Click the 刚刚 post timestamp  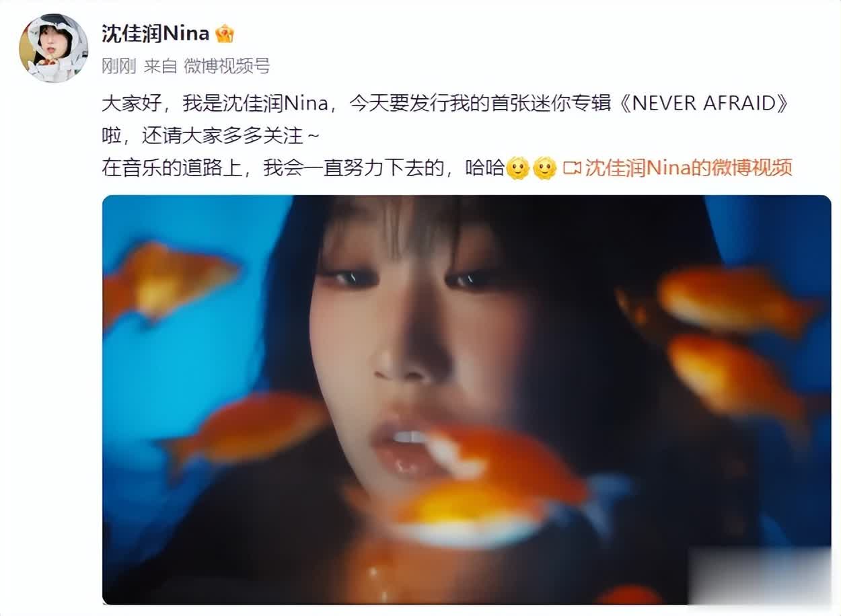(x=118, y=66)
